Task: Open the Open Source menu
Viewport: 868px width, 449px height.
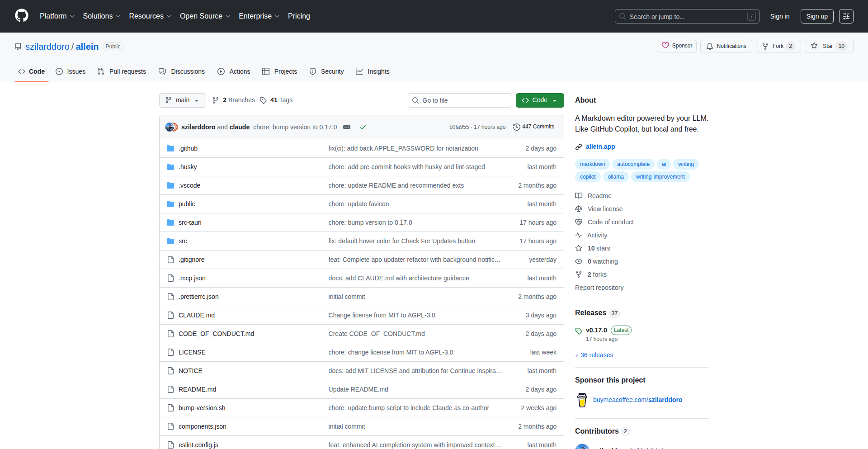Action: 204,16
